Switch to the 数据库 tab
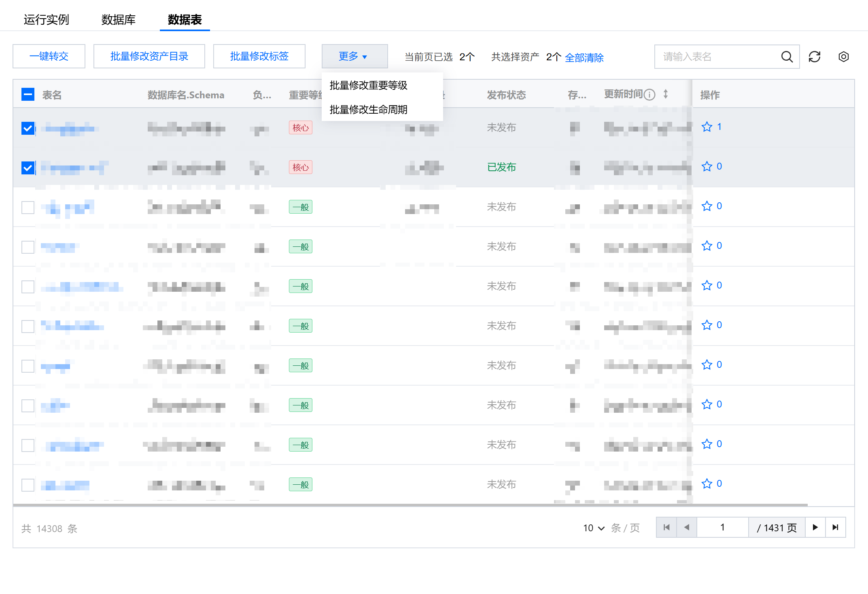The height and width of the screenshot is (594, 868). 118,19
